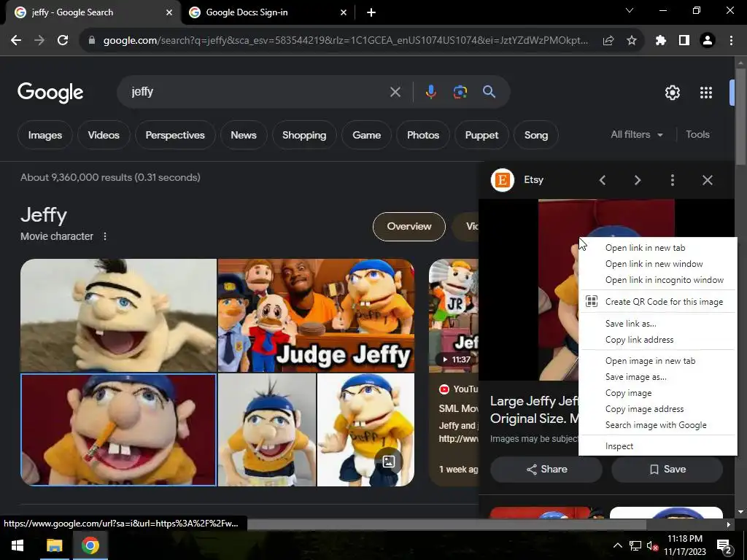Viewport: 747px width, 560px height.
Task: Expand All filters dropdown
Action: [636, 135]
